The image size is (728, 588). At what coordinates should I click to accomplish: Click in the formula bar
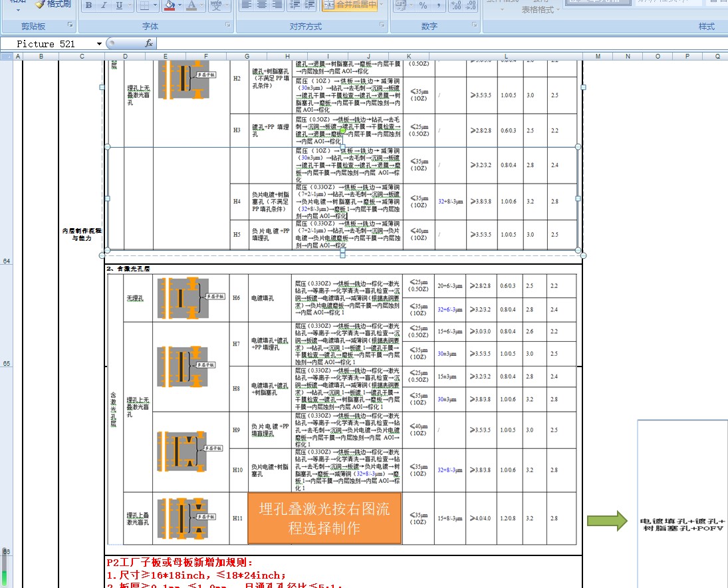[x=441, y=44]
